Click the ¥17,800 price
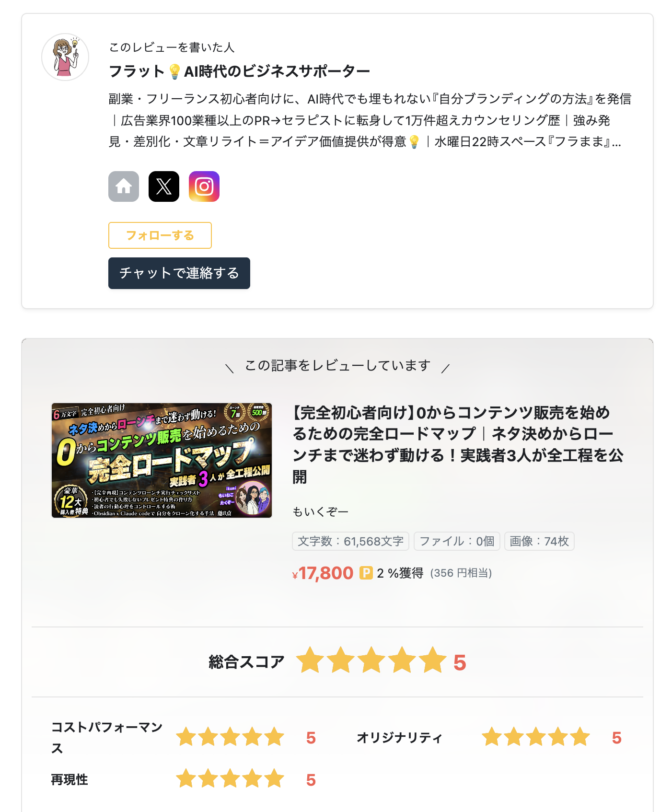Image resolution: width=672 pixels, height=812 pixels. (x=323, y=573)
